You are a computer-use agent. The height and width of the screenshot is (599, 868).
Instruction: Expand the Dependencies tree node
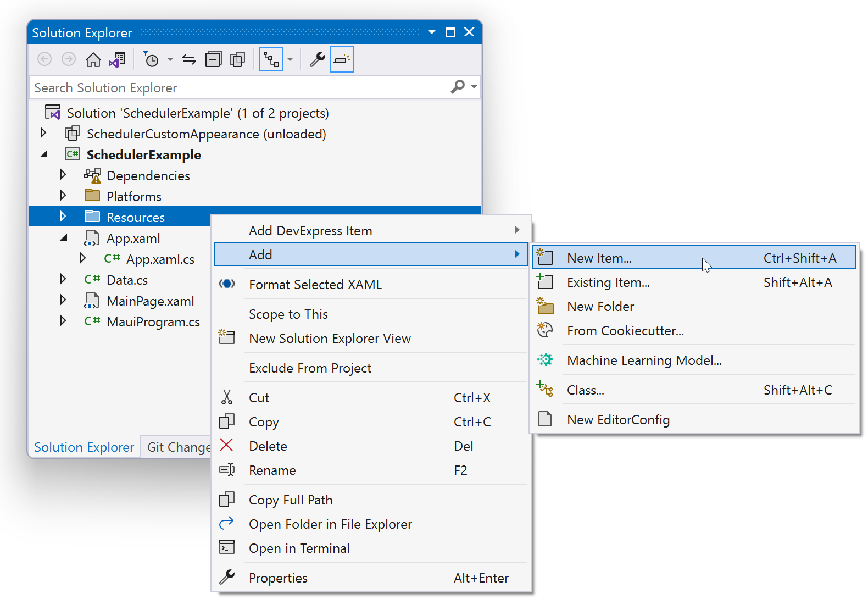click(x=63, y=175)
